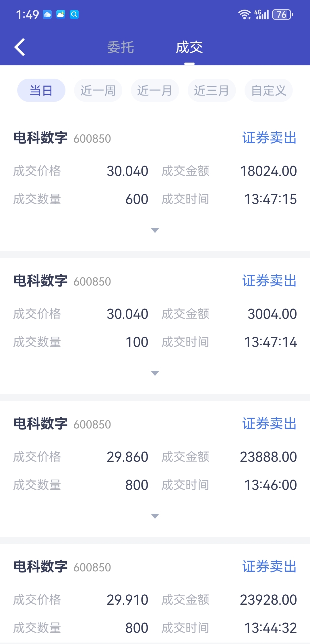This screenshot has height=644, width=310.
Task: Tap 电科数字 name on 23888.00 trade
Action: (40, 424)
